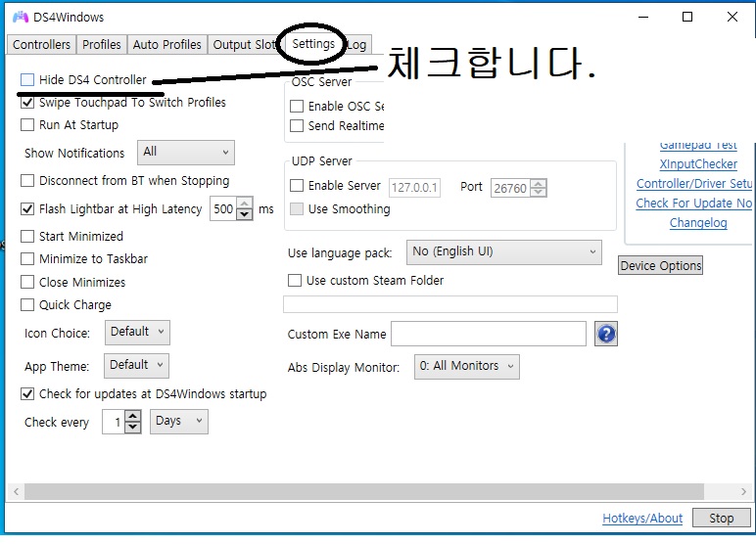Check Use custom Steam Folder
This screenshot has height=544, width=756.
(x=295, y=280)
